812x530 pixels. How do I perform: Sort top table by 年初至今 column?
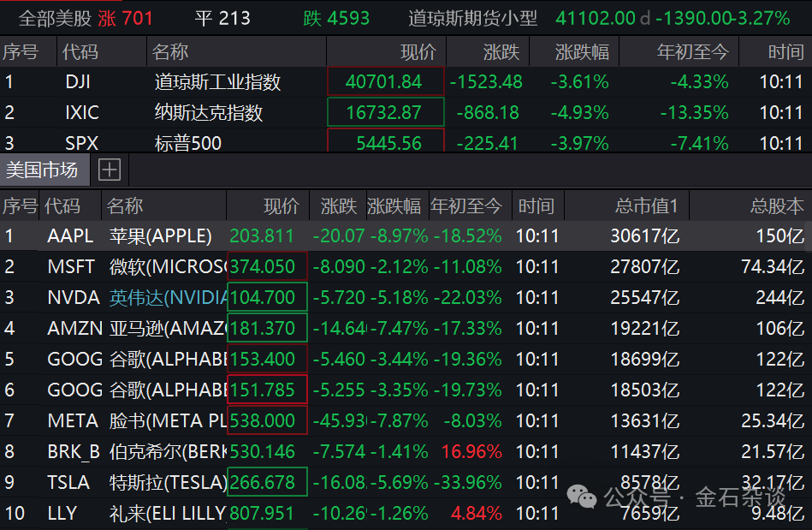point(691,52)
